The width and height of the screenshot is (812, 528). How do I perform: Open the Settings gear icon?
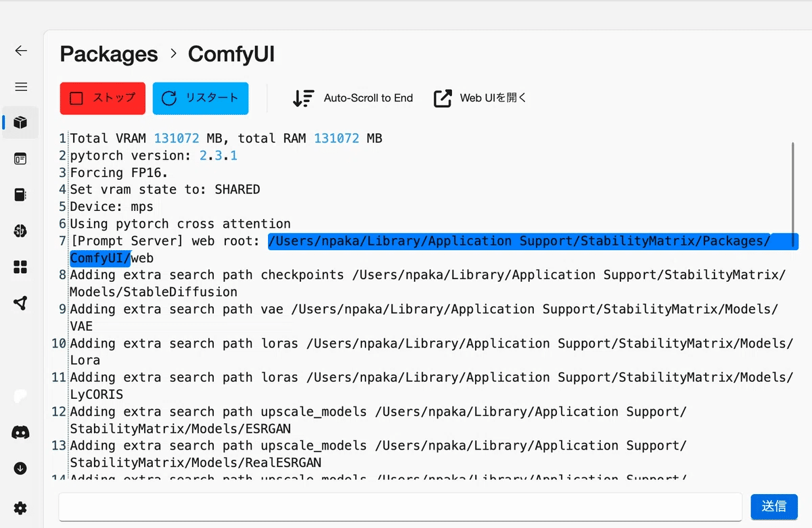tap(20, 508)
